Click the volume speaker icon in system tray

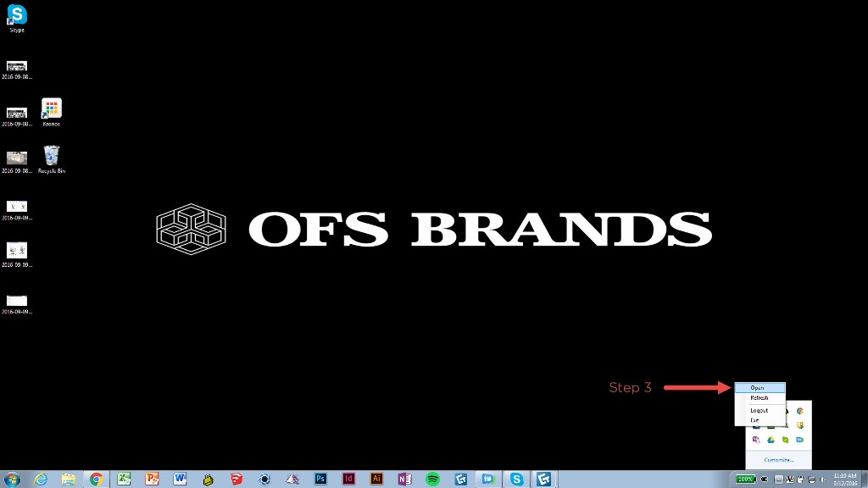[822, 480]
